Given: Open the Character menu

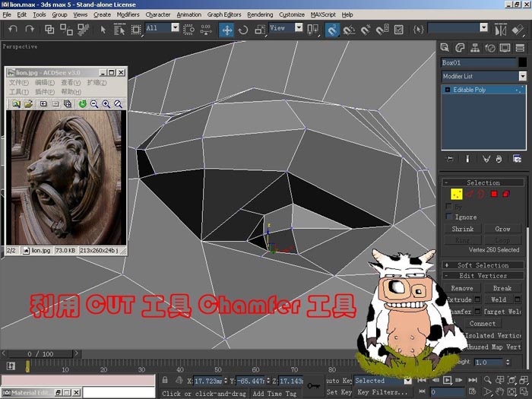Looking at the screenshot, I should point(158,14).
